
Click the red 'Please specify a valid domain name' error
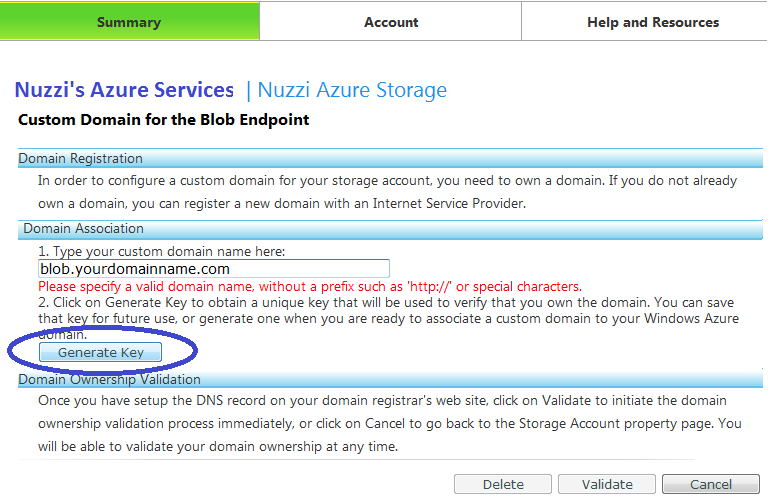pyautogui.click(x=310, y=286)
